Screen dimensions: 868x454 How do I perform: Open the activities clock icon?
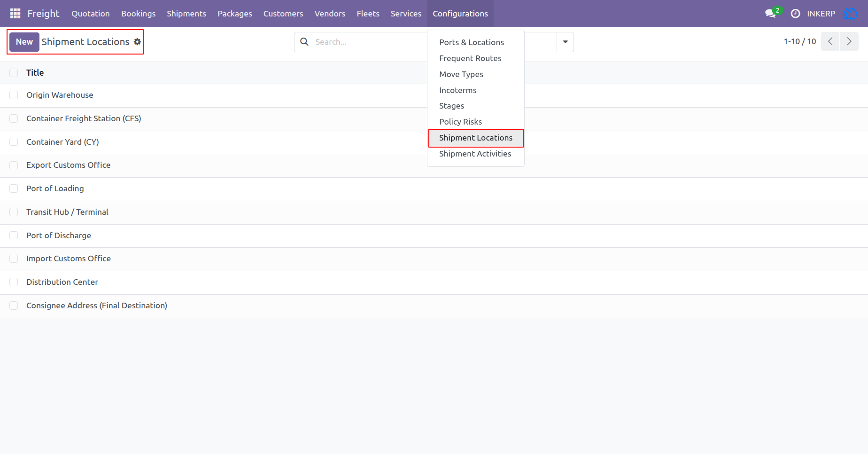coord(795,14)
